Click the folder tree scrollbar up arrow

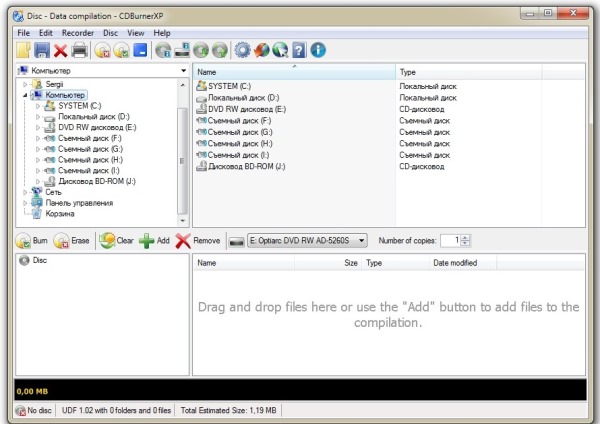[183, 85]
